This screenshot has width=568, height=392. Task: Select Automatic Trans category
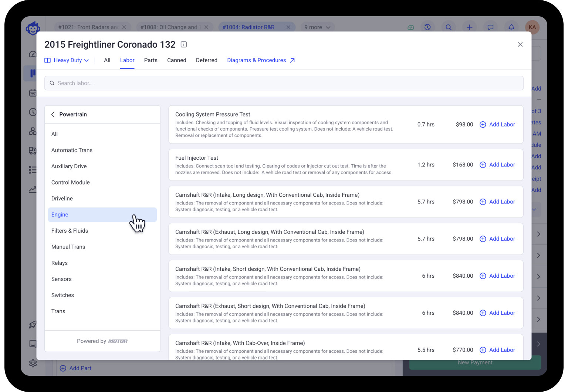click(x=102, y=150)
